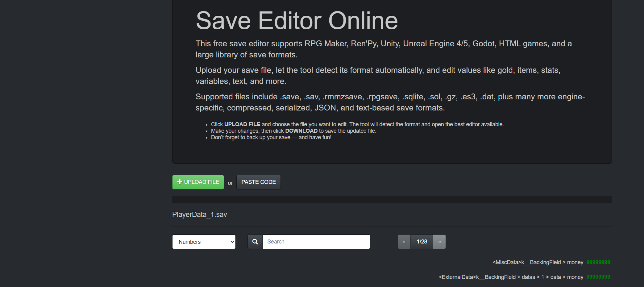Click the green UPLOAD FILE button
644x287 pixels.
198,182
